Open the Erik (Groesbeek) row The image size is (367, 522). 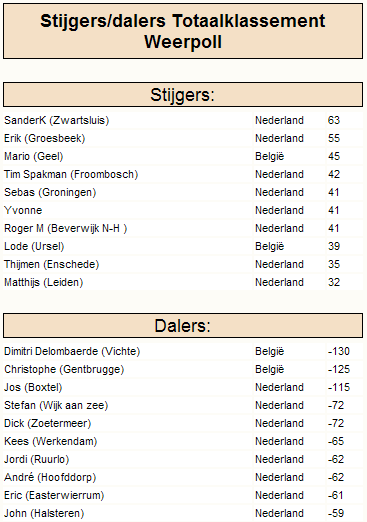[183, 138]
